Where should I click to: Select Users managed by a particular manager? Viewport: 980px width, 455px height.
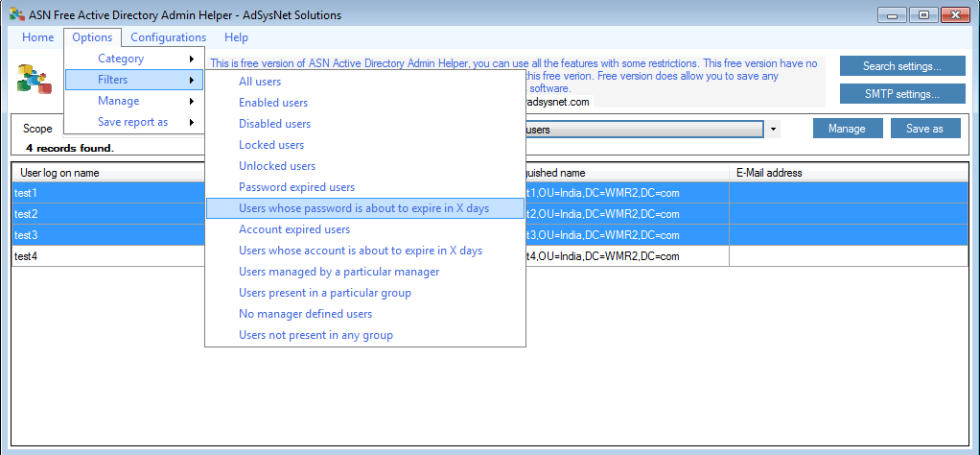click(x=365, y=272)
